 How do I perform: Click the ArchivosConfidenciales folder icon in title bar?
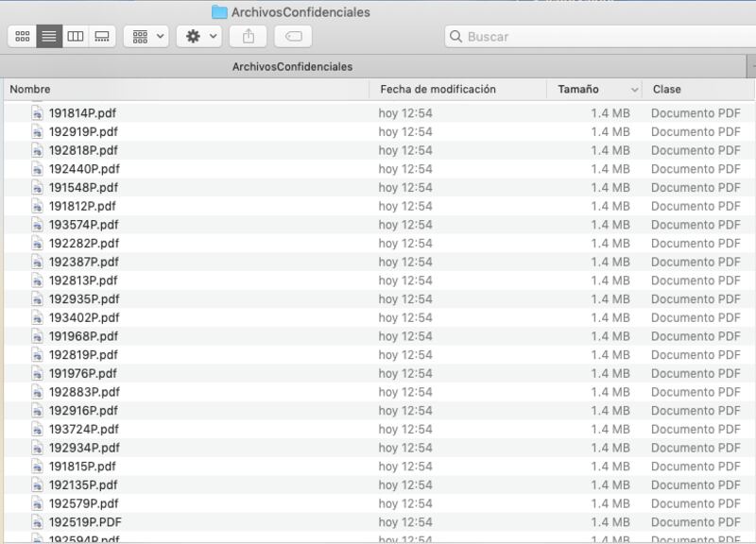coord(219,12)
